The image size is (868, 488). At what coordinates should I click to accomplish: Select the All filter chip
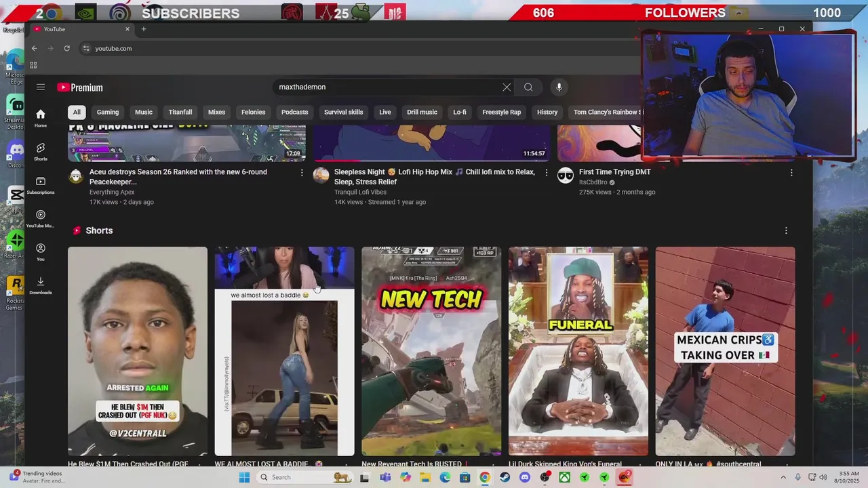pyautogui.click(x=77, y=112)
